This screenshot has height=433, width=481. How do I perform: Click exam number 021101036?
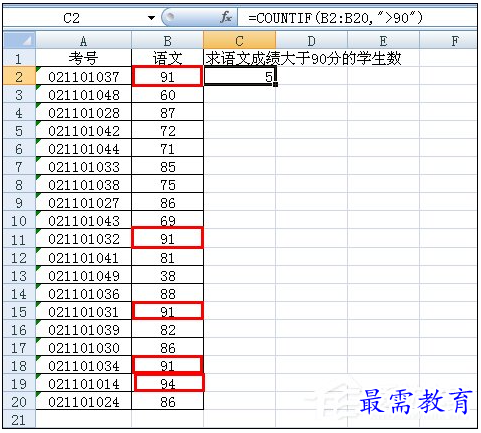[83, 294]
